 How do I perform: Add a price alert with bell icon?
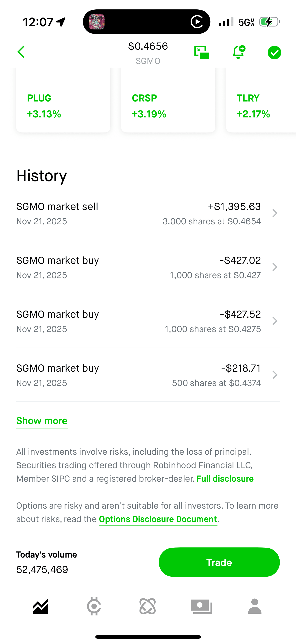click(239, 52)
